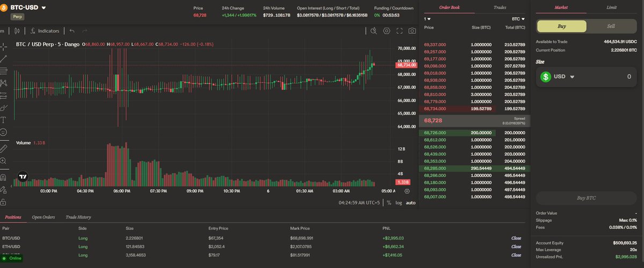Toggle fullscreen chart mode
This screenshot has width=644, height=268.
point(400,31)
